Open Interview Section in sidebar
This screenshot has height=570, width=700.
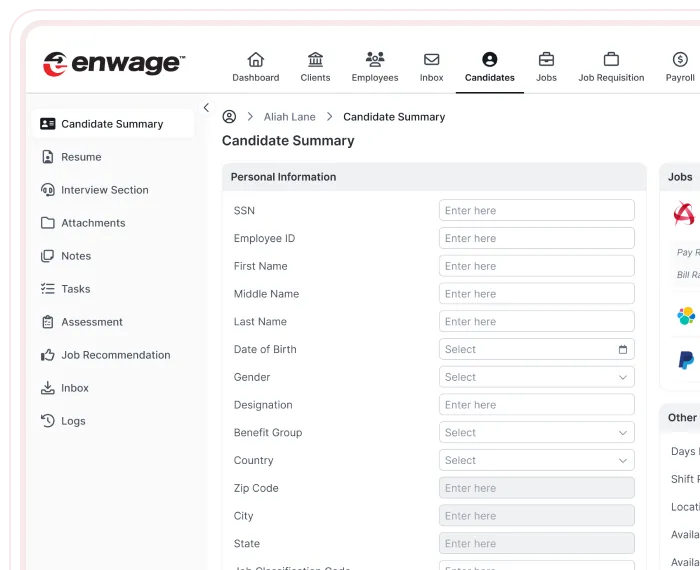(x=104, y=190)
